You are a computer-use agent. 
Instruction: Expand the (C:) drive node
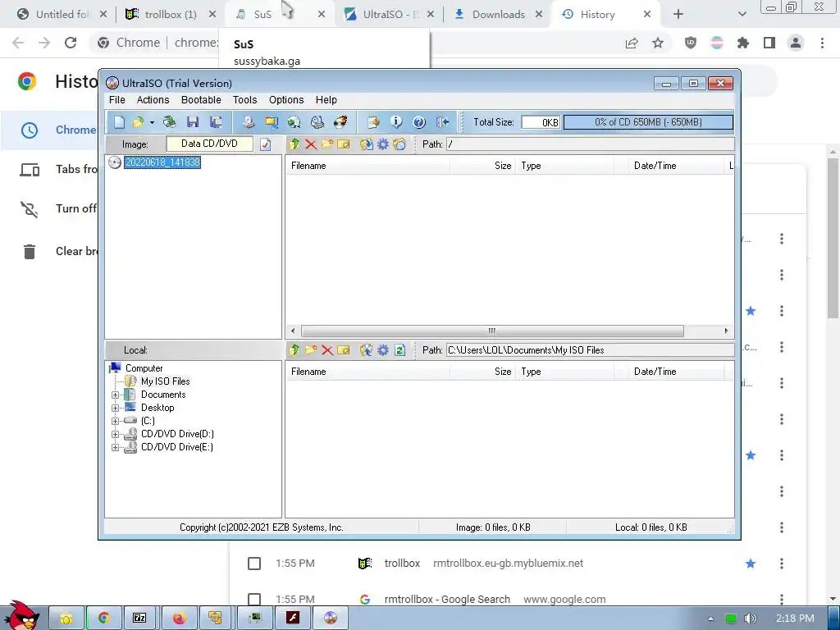coord(115,421)
